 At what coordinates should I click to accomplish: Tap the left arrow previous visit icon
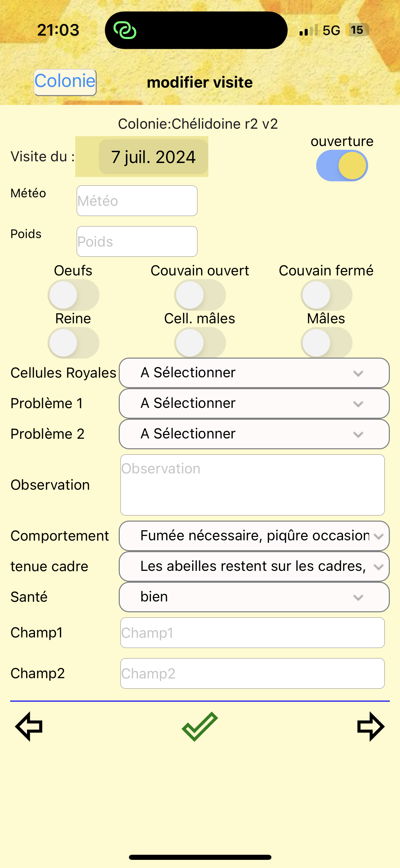29,726
